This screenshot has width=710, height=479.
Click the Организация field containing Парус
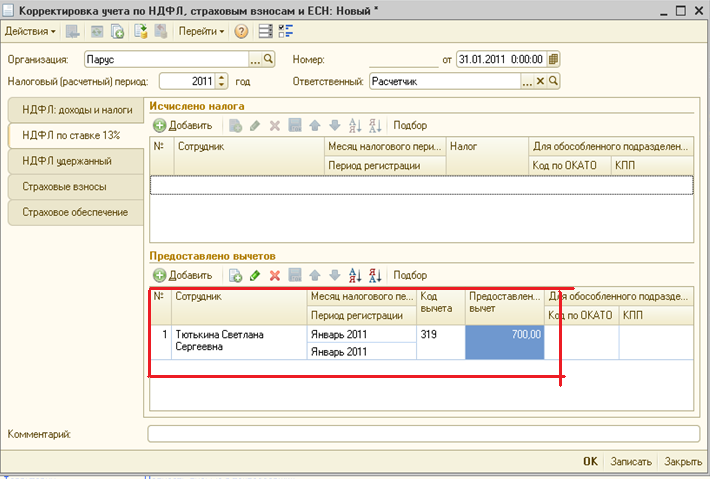(166, 59)
